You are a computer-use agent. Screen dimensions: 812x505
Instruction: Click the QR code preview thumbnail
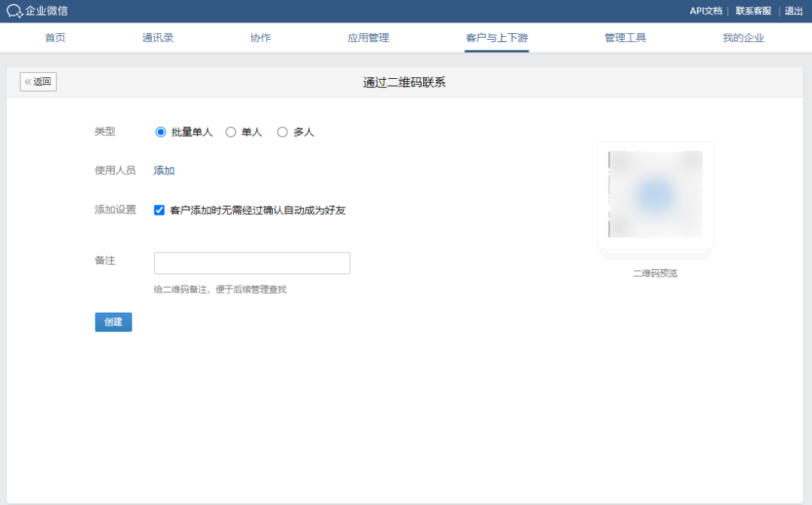[655, 195]
